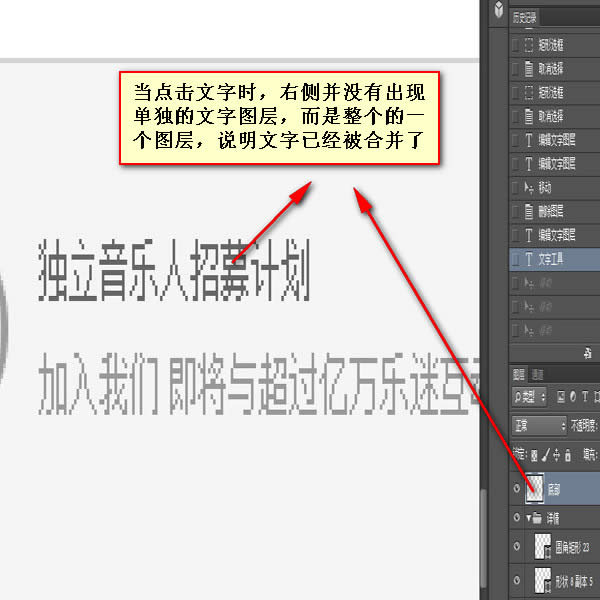Click the folder icon of 详情 group
600x600 pixels.
point(537,518)
